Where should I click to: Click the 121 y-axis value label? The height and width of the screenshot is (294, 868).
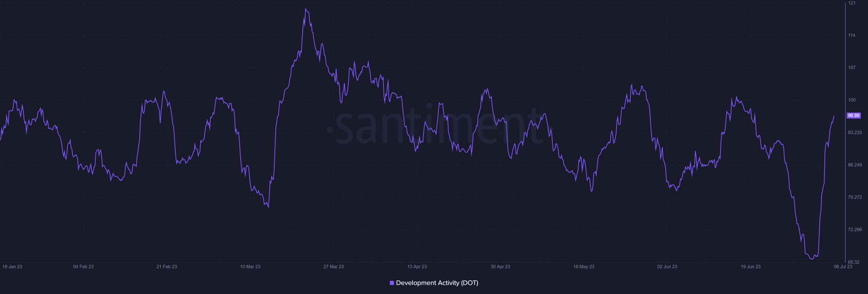[x=852, y=3]
